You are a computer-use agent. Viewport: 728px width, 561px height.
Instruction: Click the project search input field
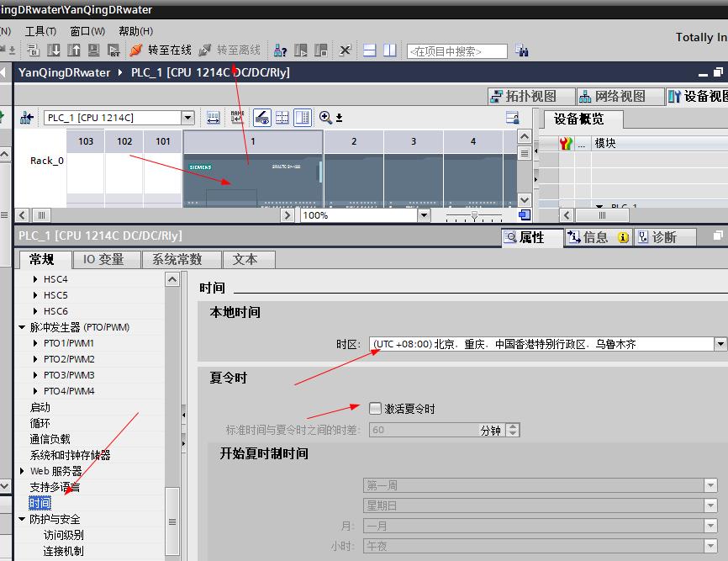click(x=457, y=51)
